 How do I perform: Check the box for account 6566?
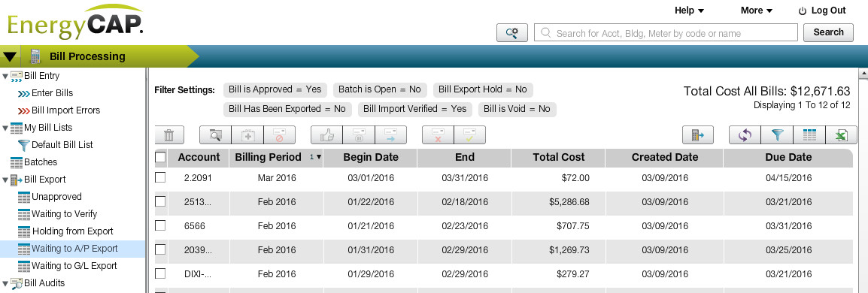pos(160,225)
